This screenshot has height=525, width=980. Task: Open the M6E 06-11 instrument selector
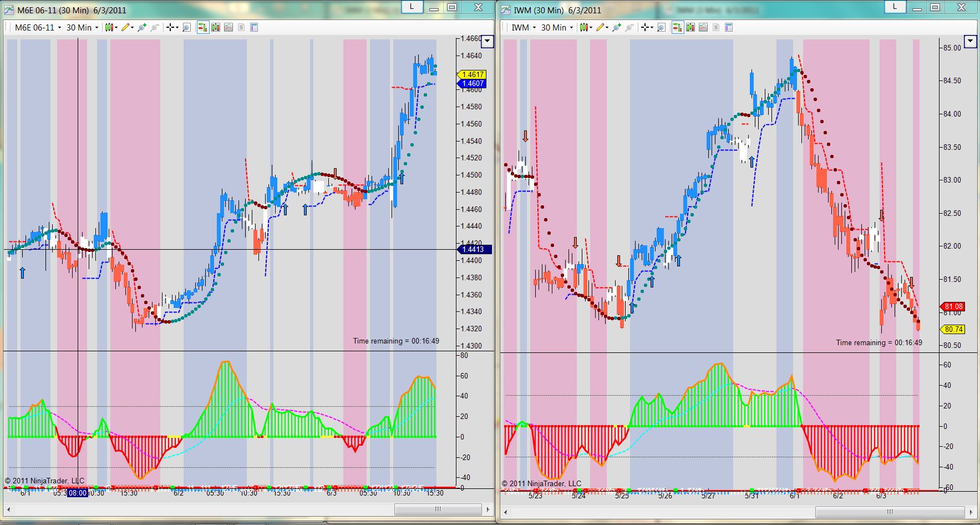(38, 27)
